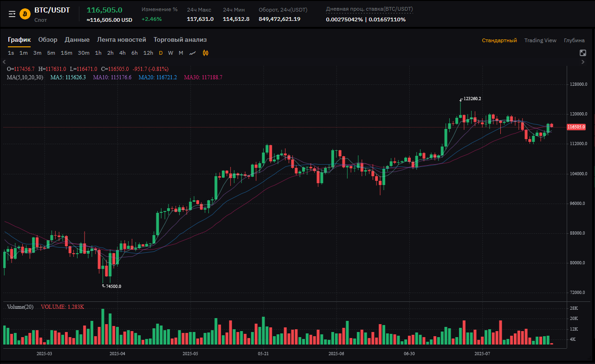
Task: Open Volume(20) indicator settings
Action: coord(20,307)
